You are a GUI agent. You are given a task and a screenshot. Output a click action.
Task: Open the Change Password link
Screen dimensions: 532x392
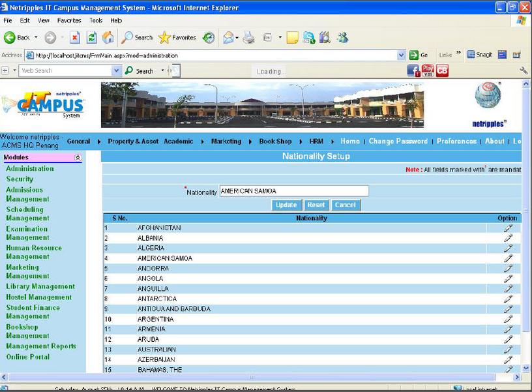(x=398, y=141)
